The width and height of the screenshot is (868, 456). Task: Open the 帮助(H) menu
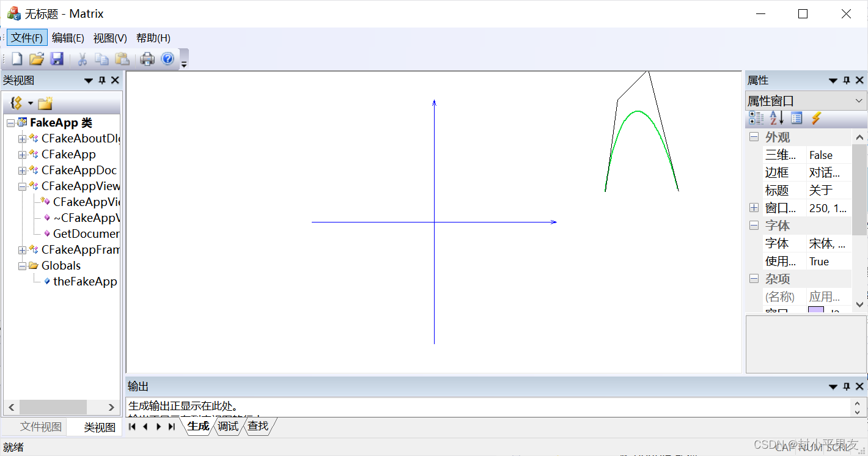(153, 38)
